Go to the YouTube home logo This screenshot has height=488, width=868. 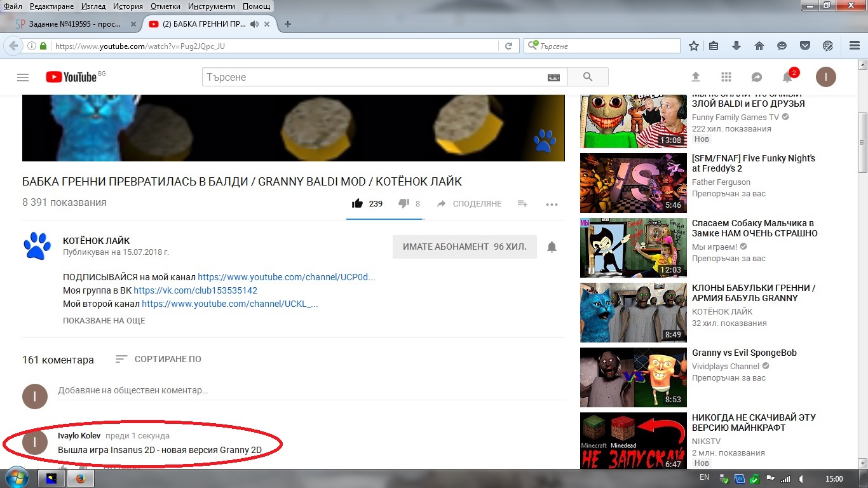point(71,77)
